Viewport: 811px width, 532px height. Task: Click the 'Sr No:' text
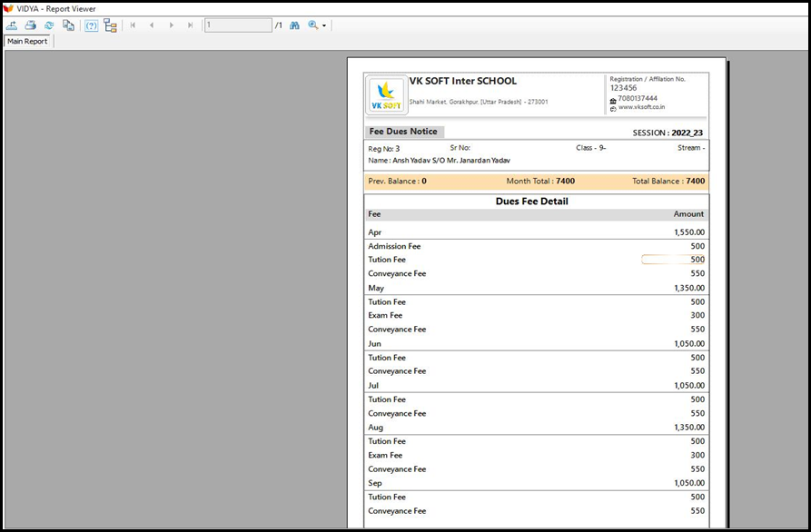pos(460,148)
